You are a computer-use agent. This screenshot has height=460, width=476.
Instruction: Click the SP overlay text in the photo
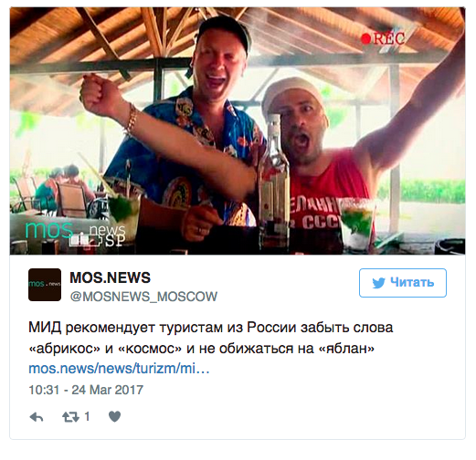115,241
